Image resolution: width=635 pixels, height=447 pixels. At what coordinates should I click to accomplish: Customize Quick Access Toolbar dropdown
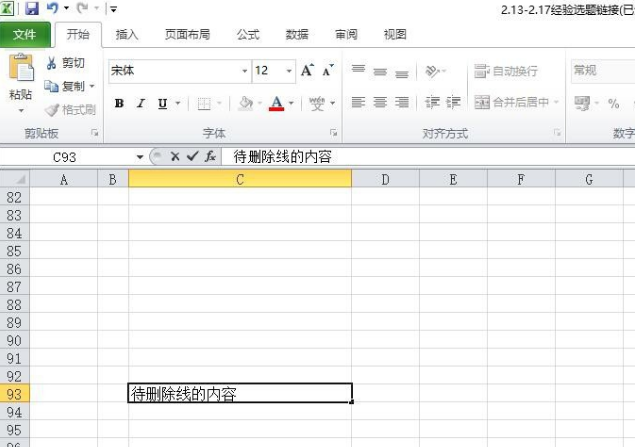pyautogui.click(x=113, y=9)
